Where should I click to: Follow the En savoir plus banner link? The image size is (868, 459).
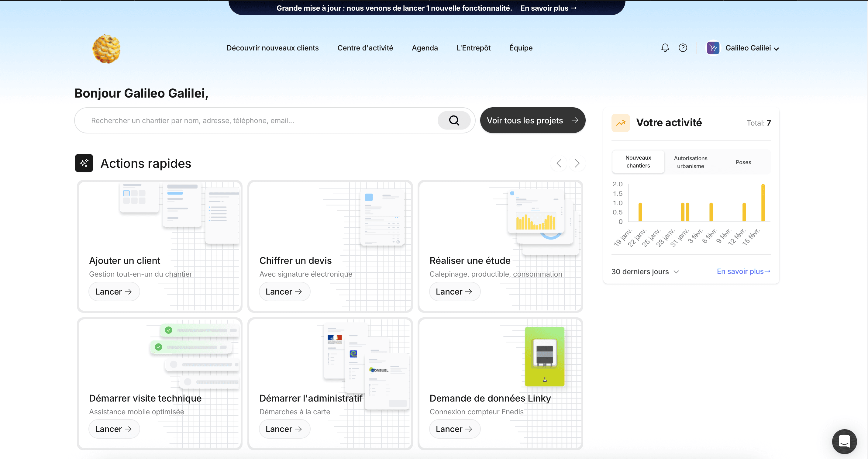(x=548, y=8)
